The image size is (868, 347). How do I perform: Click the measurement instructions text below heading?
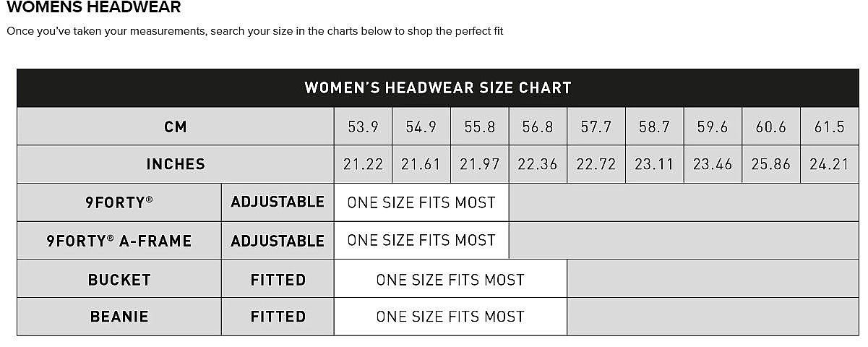point(254,31)
